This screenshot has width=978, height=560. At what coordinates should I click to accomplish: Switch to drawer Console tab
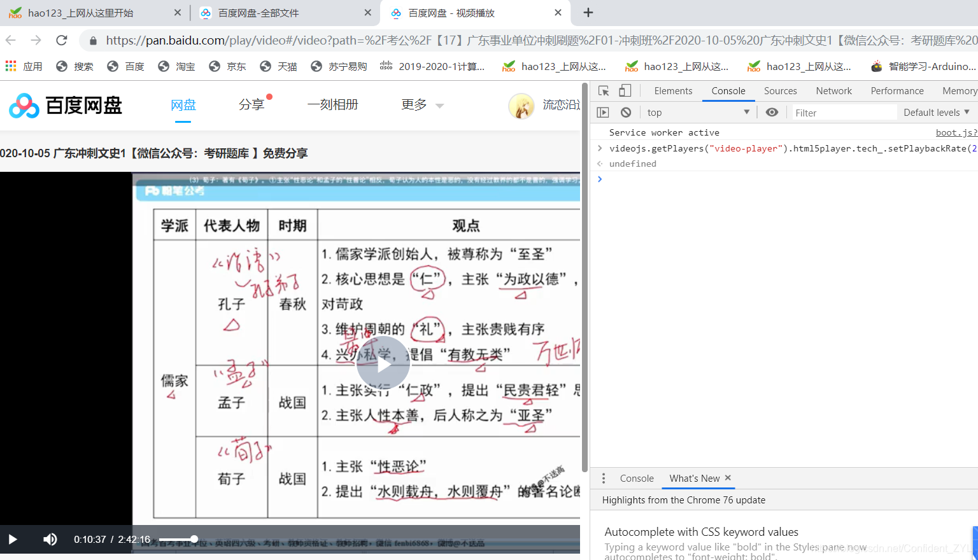(637, 479)
